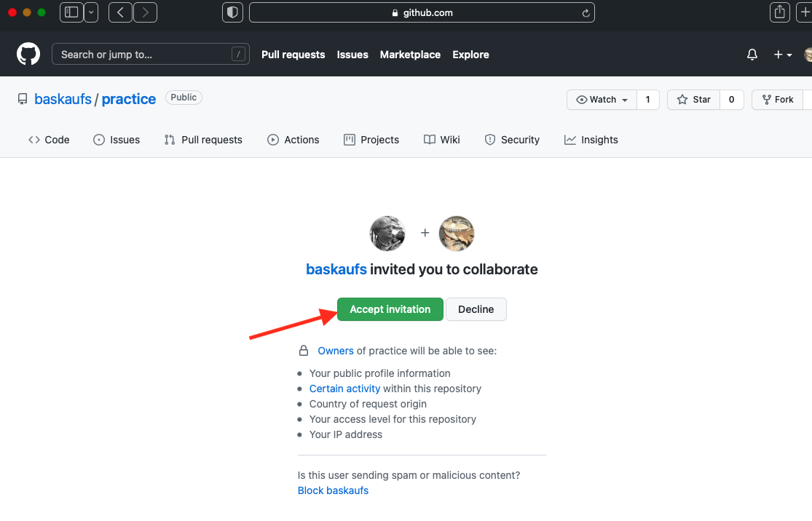The height and width of the screenshot is (521, 812).
Task: View notifications bell icon
Action: pyautogui.click(x=752, y=55)
